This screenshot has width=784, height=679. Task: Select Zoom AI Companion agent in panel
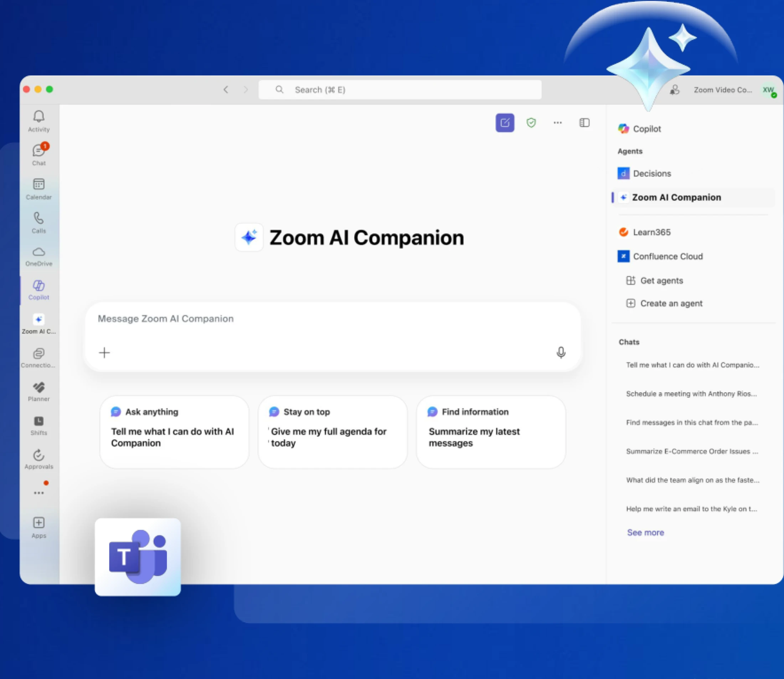(693, 197)
